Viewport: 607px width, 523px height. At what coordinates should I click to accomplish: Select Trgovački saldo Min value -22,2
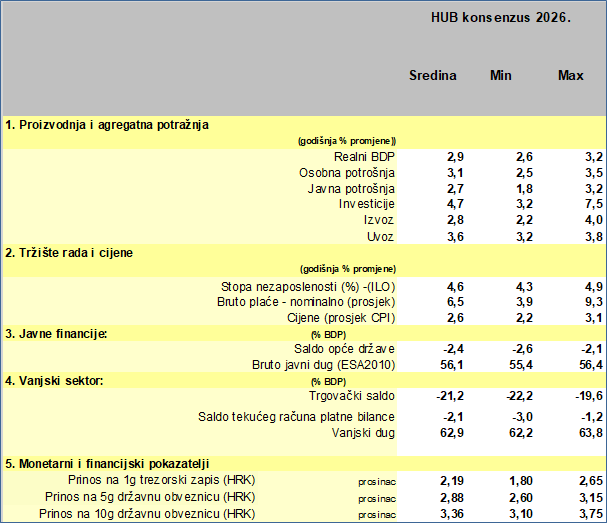point(520,396)
